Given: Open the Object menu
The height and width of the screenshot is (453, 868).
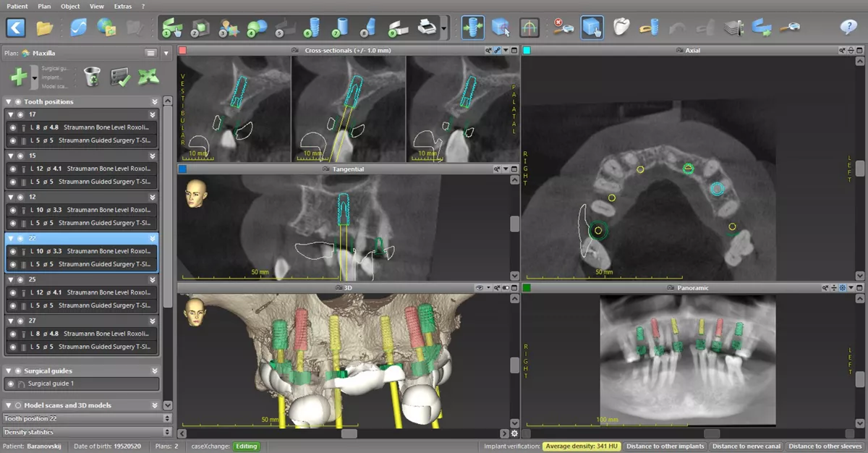Looking at the screenshot, I should pos(70,6).
